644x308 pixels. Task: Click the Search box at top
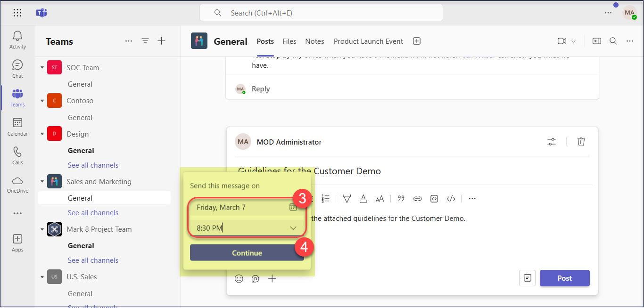321,13
